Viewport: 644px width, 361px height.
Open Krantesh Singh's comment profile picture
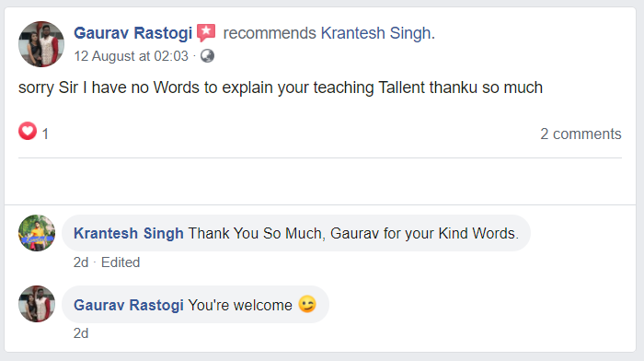click(x=37, y=233)
